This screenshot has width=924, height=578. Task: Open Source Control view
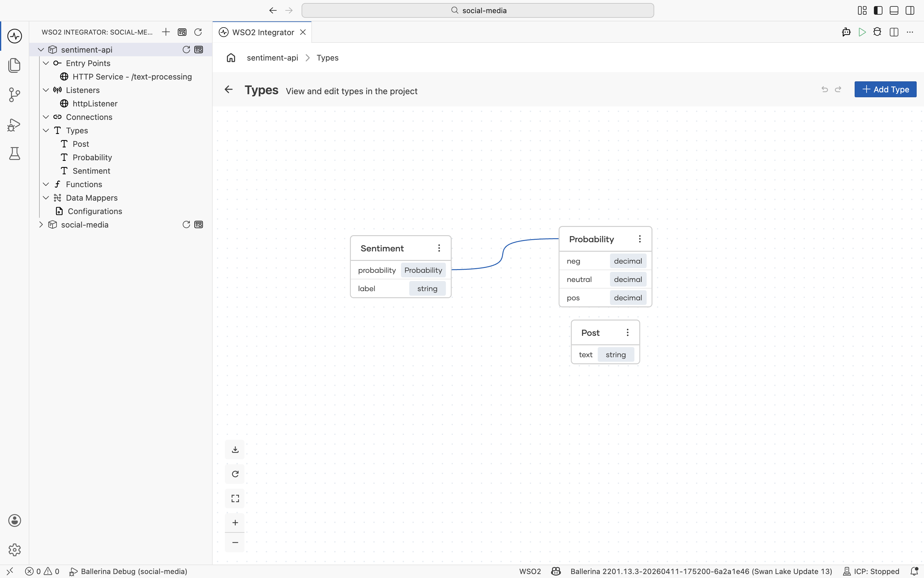14,95
